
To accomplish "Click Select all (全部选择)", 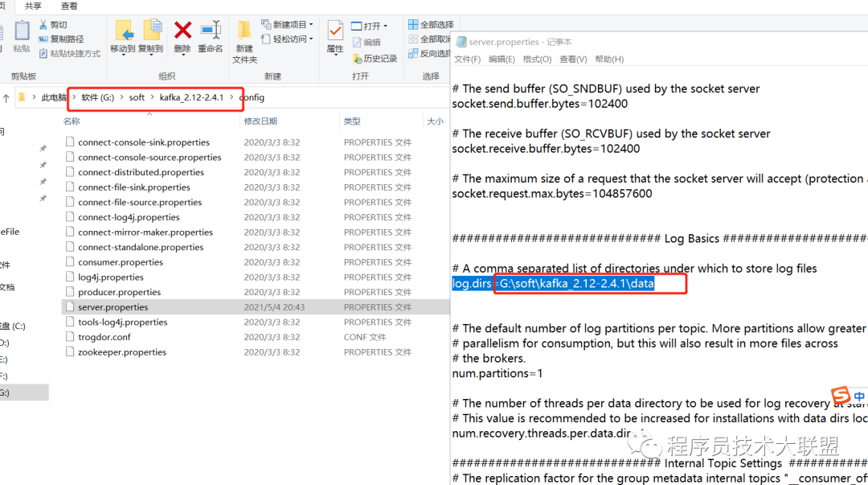I will pos(431,24).
